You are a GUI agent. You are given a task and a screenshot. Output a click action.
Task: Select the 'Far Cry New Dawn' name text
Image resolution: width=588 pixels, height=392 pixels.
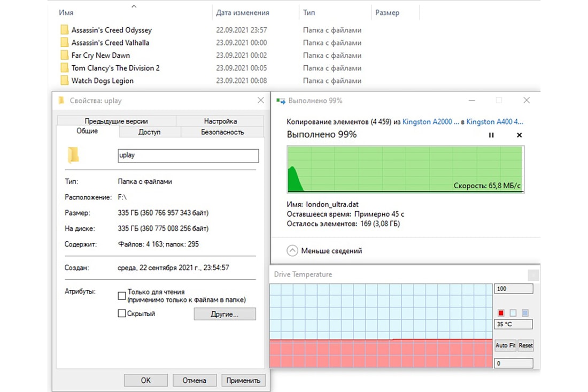pos(100,55)
